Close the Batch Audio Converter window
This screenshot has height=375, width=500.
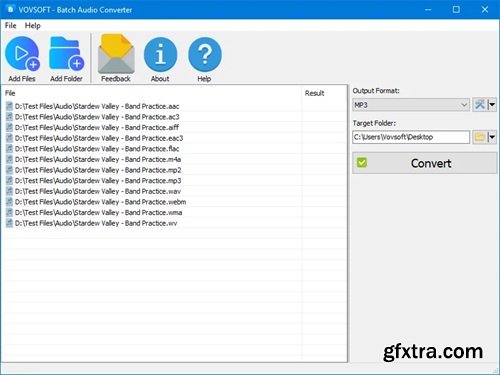(x=485, y=9)
